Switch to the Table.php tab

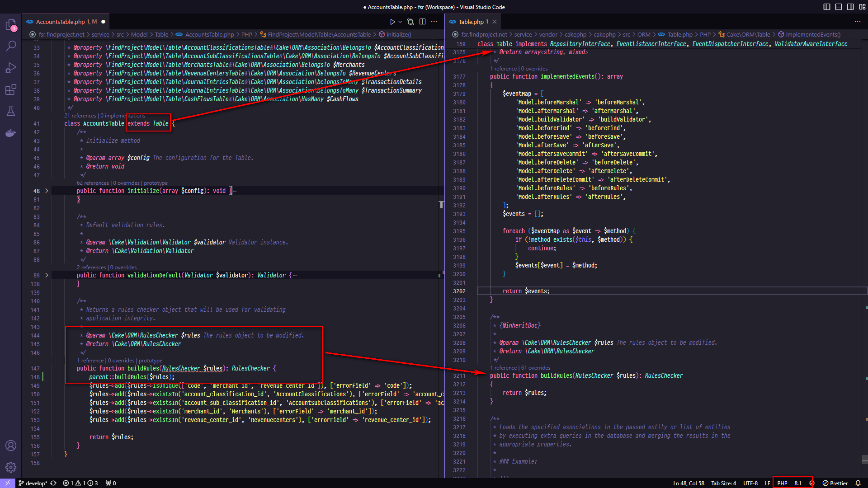click(x=471, y=22)
